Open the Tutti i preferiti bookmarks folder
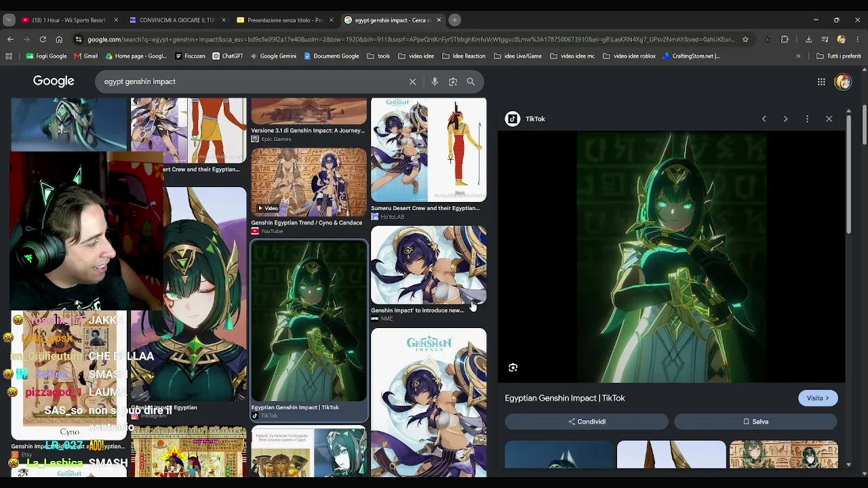This screenshot has width=868, height=488. (839, 56)
